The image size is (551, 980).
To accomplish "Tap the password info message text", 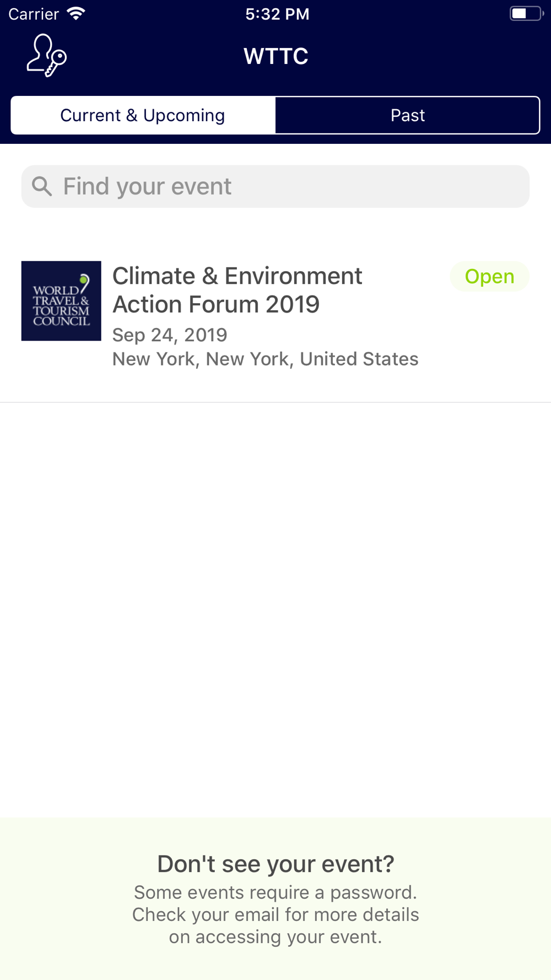I will (x=275, y=914).
